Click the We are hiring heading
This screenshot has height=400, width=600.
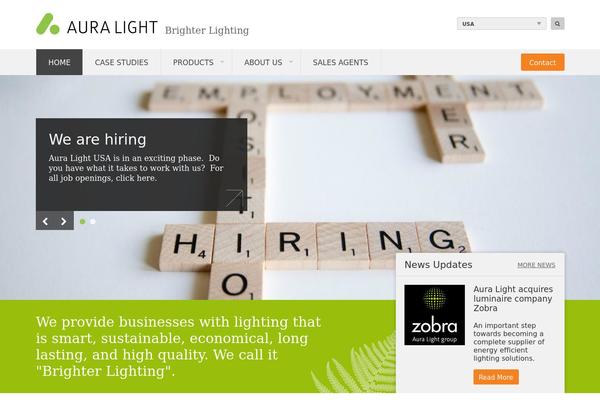pyautogui.click(x=97, y=139)
